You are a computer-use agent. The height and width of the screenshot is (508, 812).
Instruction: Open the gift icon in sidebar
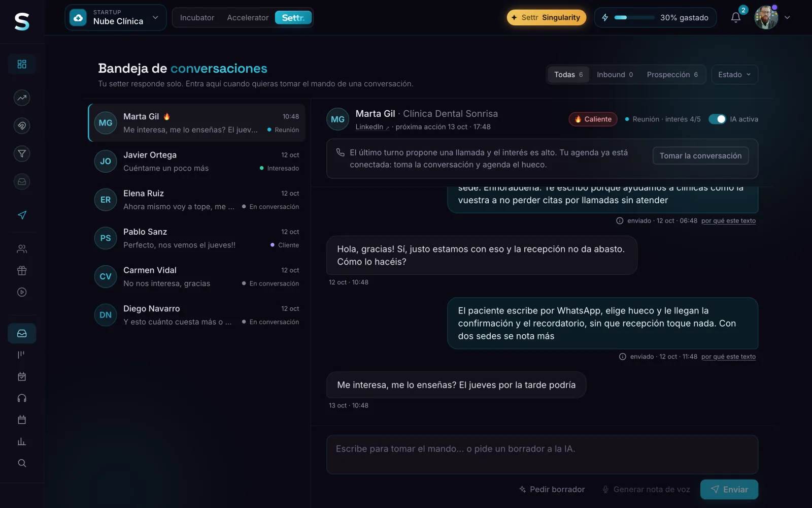[x=22, y=270]
